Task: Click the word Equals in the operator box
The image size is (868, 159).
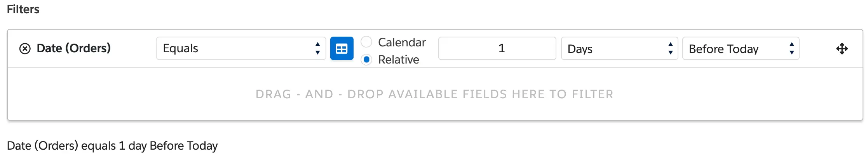Action: (x=181, y=48)
